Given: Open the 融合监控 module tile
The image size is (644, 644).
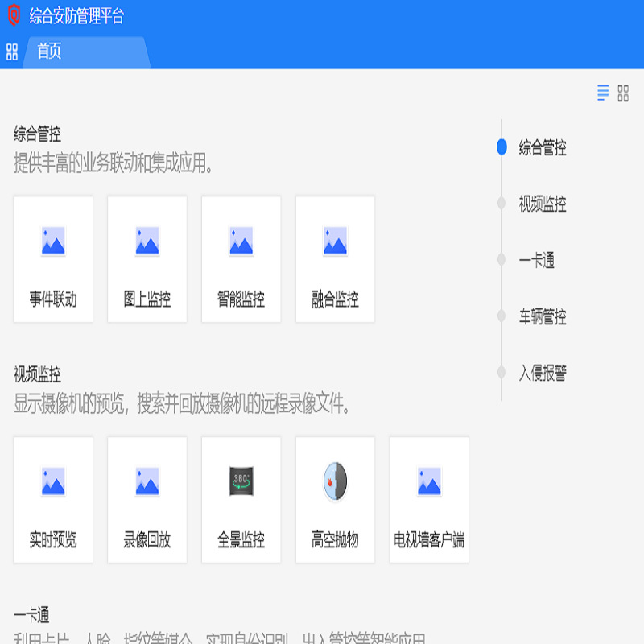Looking at the screenshot, I should click(335, 259).
